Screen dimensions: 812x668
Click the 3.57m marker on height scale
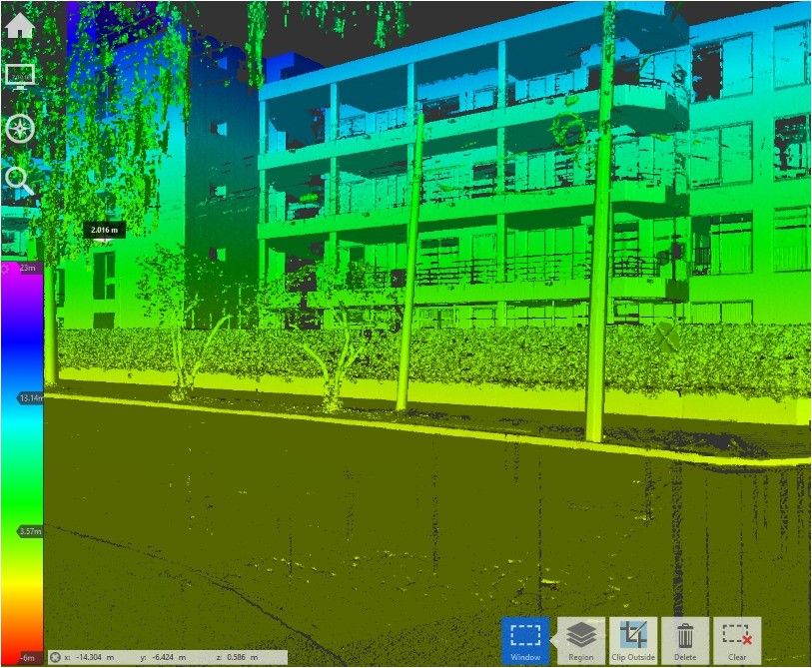coord(31,531)
